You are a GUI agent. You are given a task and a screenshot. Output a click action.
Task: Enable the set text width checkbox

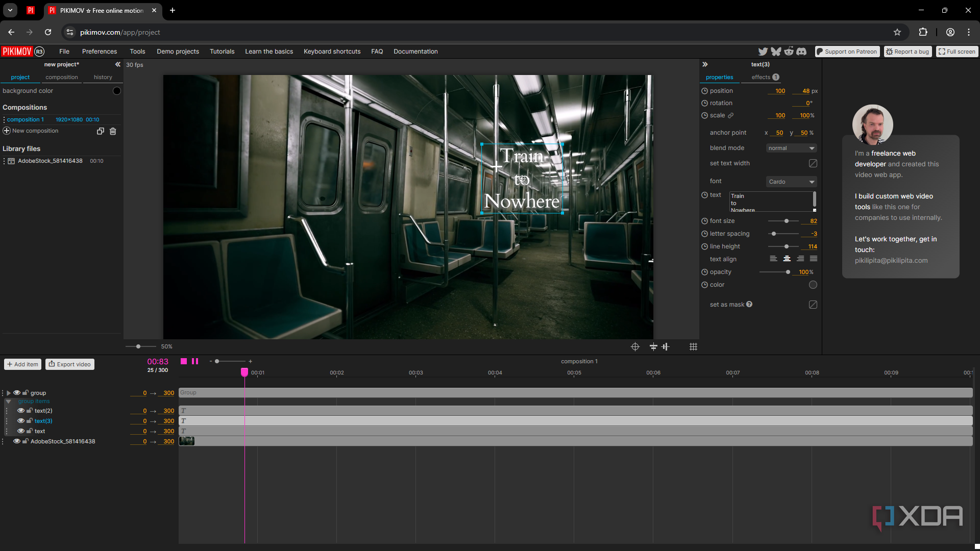tap(813, 163)
